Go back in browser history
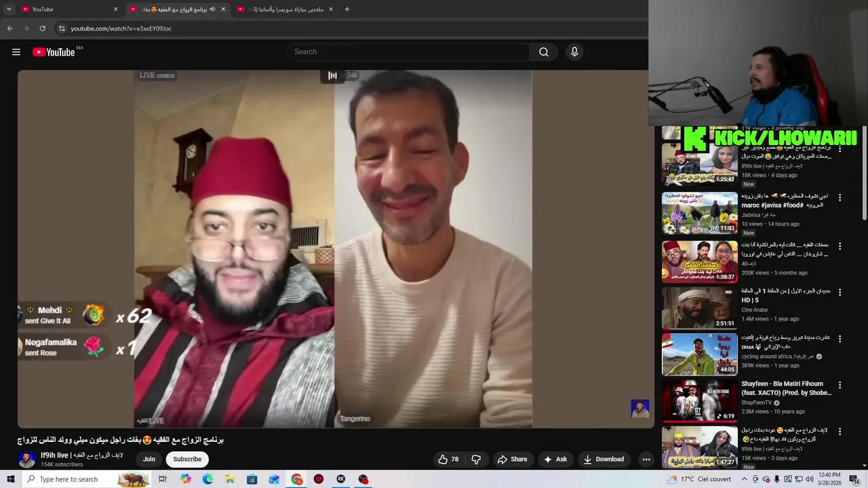The width and height of the screenshot is (868, 488). pyautogui.click(x=9, y=28)
